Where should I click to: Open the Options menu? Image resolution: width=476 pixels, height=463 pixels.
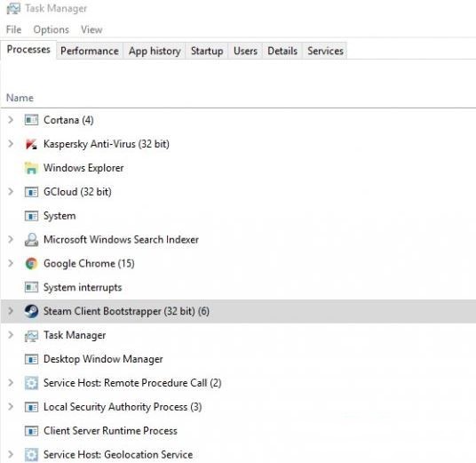pyautogui.click(x=51, y=30)
